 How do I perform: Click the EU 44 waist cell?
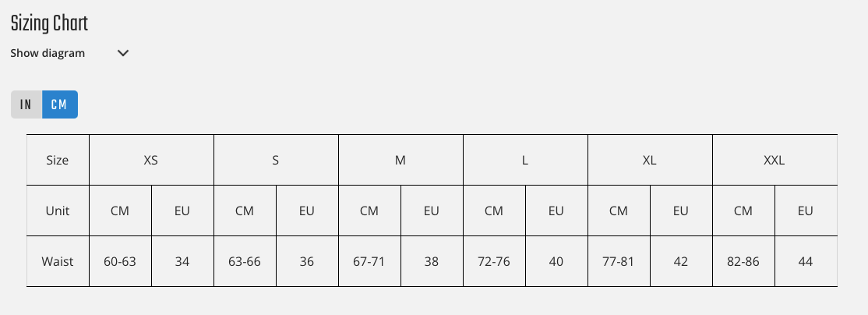[x=806, y=261]
